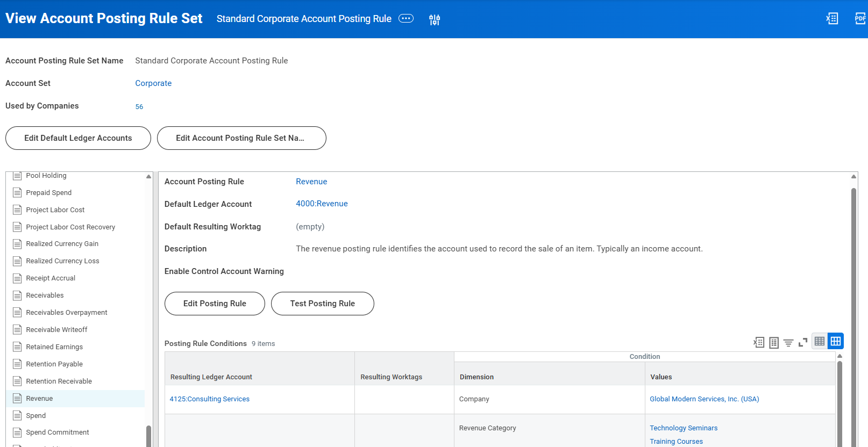Image resolution: width=868 pixels, height=447 pixels.
Task: Open Training Courses value link
Action: click(x=676, y=442)
